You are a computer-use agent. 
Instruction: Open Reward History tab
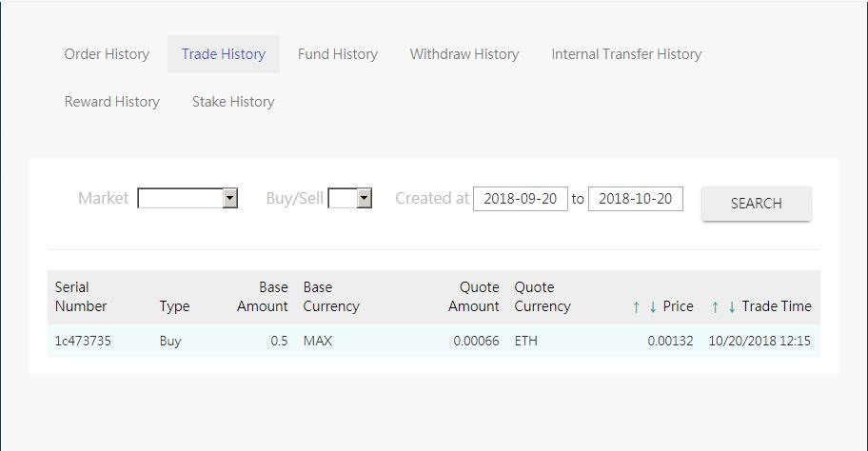[112, 102]
